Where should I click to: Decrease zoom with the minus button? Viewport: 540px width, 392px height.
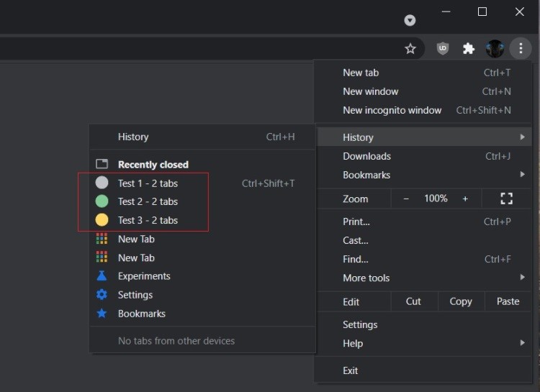406,199
